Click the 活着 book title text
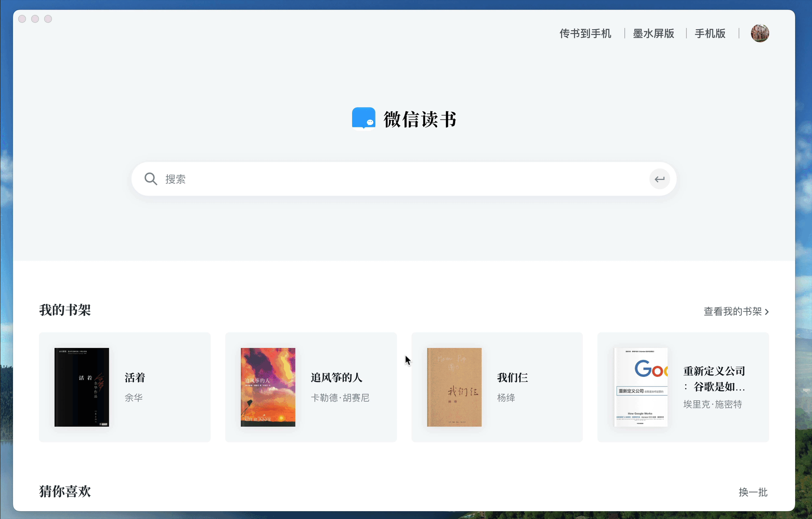This screenshot has width=812, height=519. pos(135,378)
